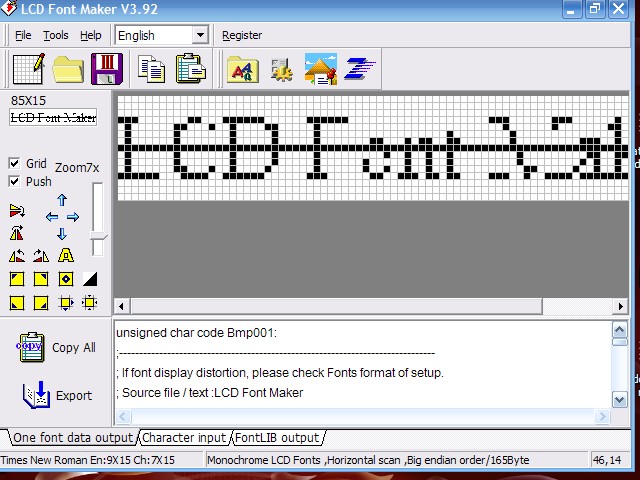Viewport: 640px width, 480px height.
Task: Switch to FontLIB output tab
Action: point(278,438)
